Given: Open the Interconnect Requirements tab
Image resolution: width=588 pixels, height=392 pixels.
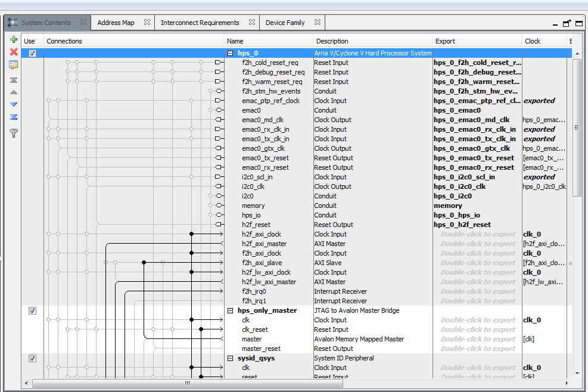Looking at the screenshot, I should [x=200, y=23].
